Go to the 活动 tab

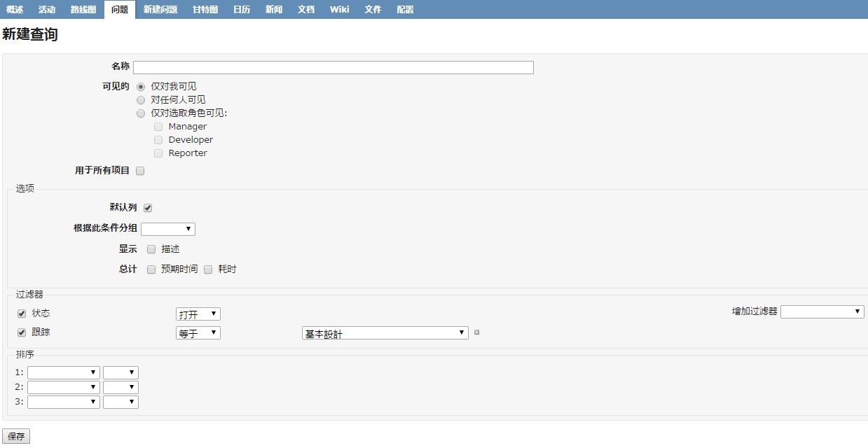[x=47, y=10]
